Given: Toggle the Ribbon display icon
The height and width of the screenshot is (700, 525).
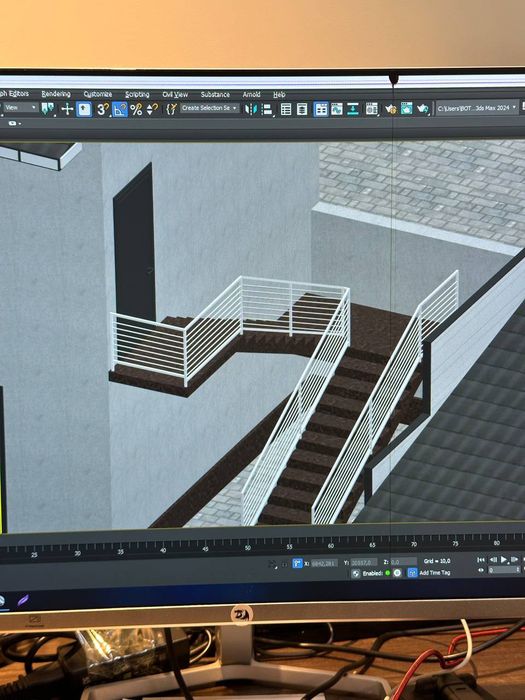Looking at the screenshot, I should (321, 109).
